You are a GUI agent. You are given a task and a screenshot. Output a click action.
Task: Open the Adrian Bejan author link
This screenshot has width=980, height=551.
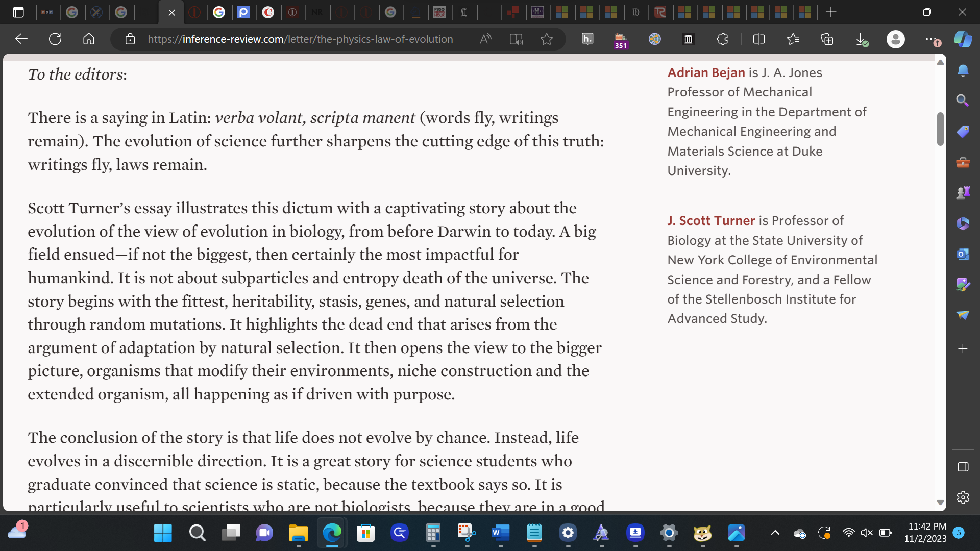[706, 73]
